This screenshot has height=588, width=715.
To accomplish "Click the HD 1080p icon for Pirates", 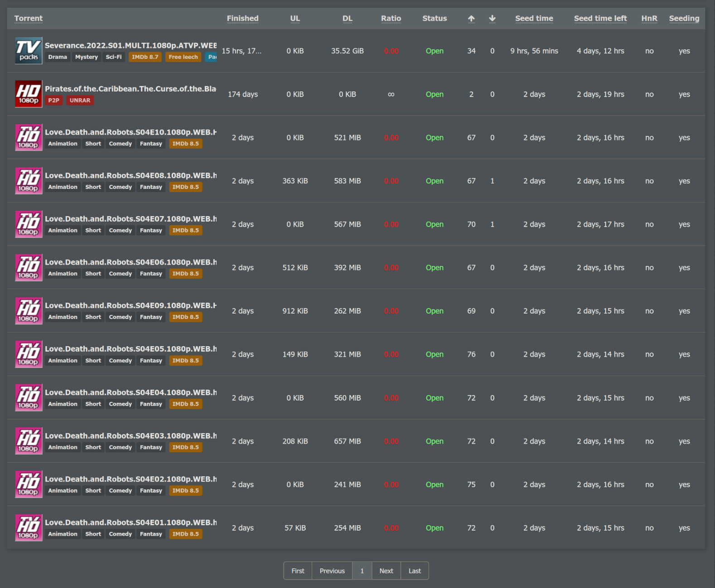I will coord(29,94).
